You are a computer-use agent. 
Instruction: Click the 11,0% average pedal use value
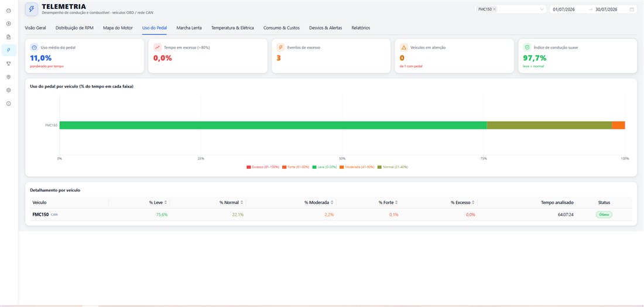41,59
